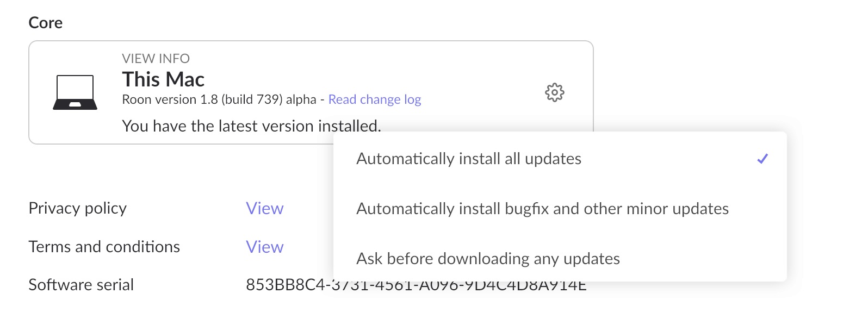This screenshot has width=868, height=312.
Task: View the Terms and conditions
Action: 264,247
